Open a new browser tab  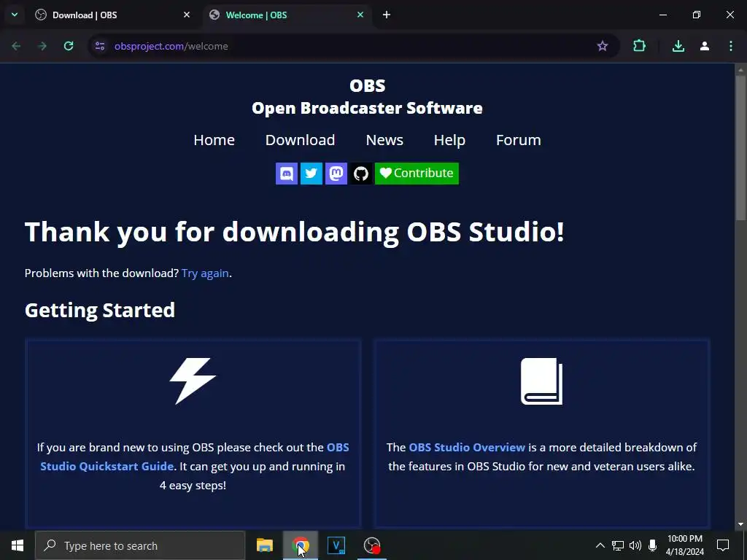[387, 15]
